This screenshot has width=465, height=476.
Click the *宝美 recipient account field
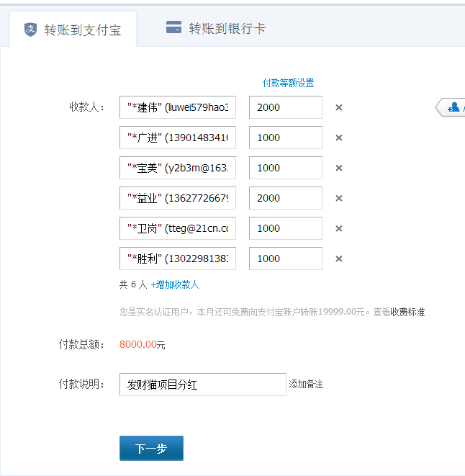click(x=178, y=169)
